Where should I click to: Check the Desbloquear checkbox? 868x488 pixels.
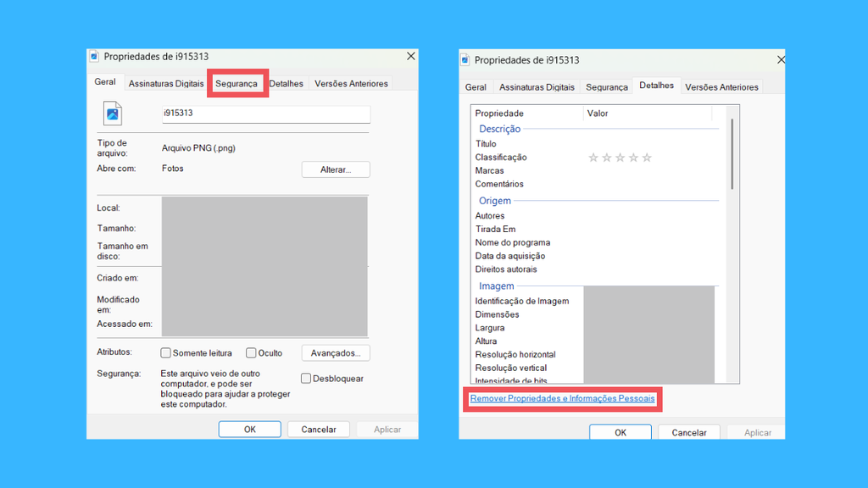(x=307, y=379)
